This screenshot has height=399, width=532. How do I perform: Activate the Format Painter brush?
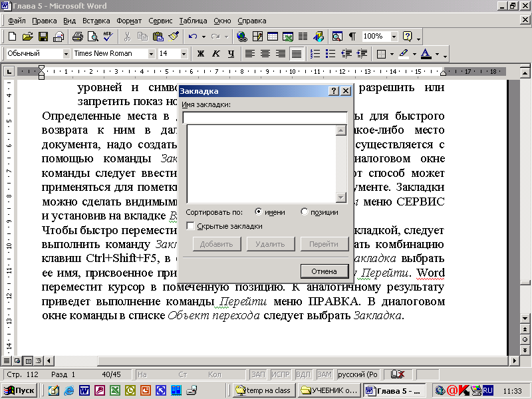click(174, 37)
